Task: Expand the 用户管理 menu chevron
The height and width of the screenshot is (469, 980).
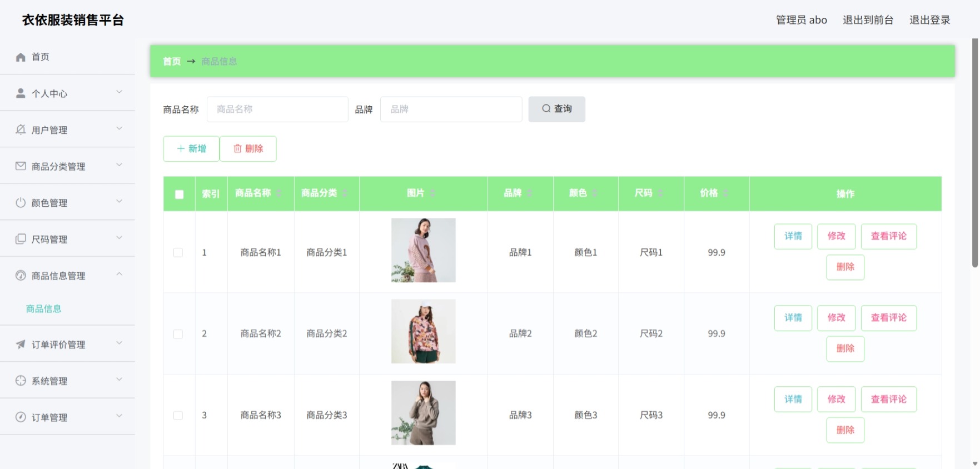Action: 119,128
